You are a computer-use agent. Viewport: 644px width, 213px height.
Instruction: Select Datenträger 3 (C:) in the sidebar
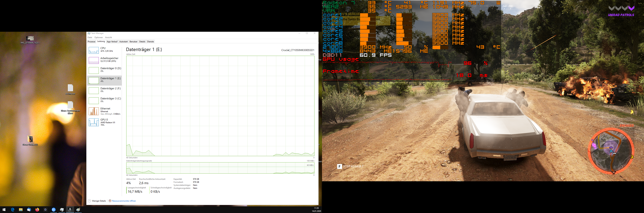click(x=104, y=100)
